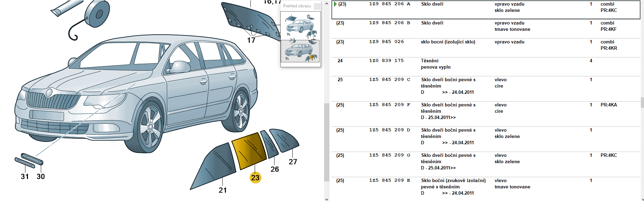
Task: Click the highlighted part number 23 callout
Action: point(255,178)
